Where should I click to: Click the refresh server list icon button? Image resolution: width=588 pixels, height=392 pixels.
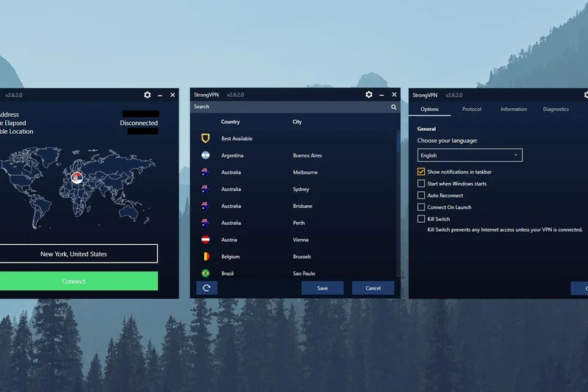click(x=207, y=288)
